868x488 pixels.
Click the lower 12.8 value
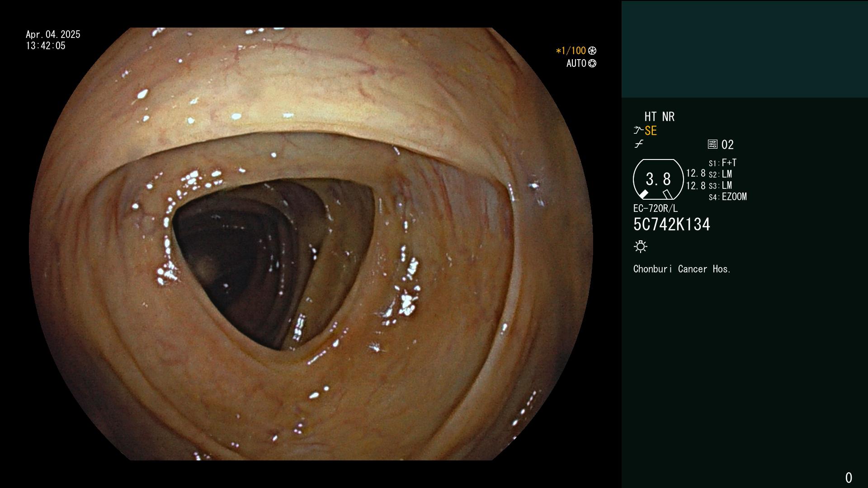point(696,186)
